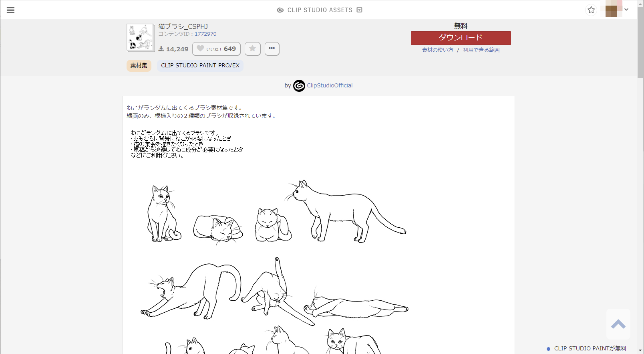
Task: Visit the ClipStudioOfficial author profile link
Action: [x=330, y=85]
